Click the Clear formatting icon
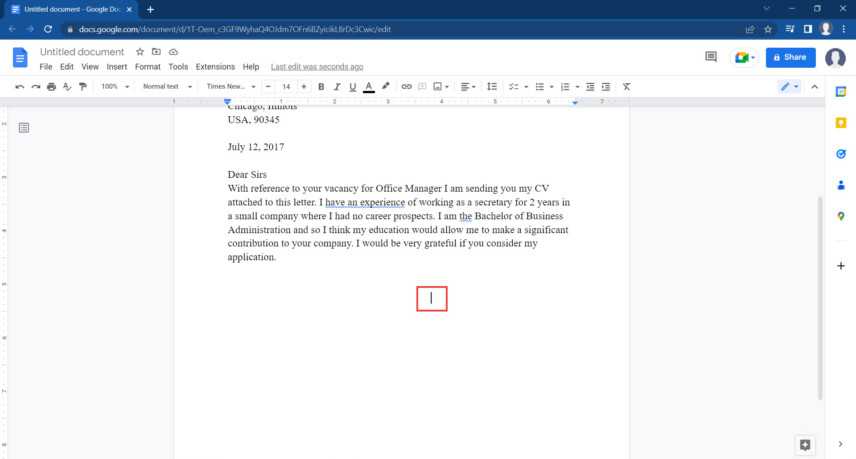The width and height of the screenshot is (856, 459). (627, 87)
